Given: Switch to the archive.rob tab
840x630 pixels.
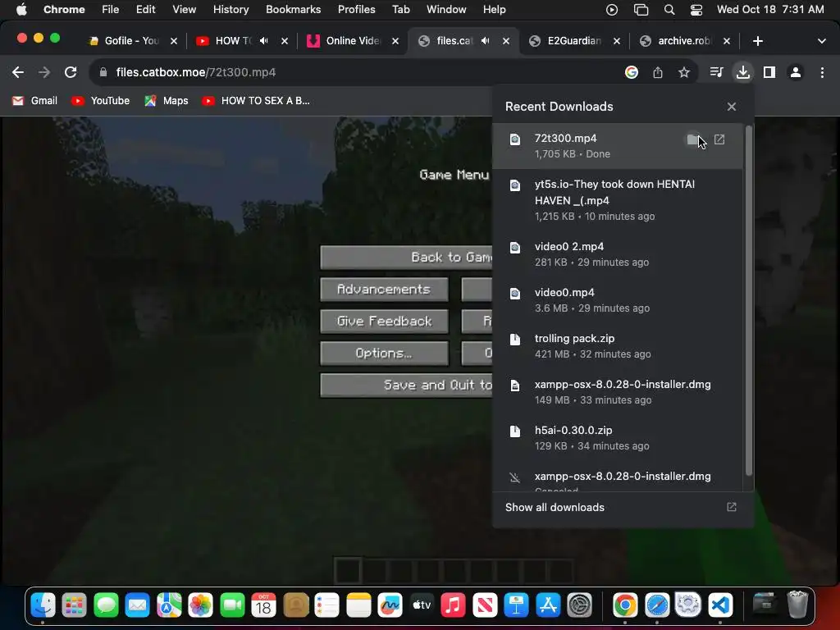Looking at the screenshot, I should pyautogui.click(x=685, y=41).
